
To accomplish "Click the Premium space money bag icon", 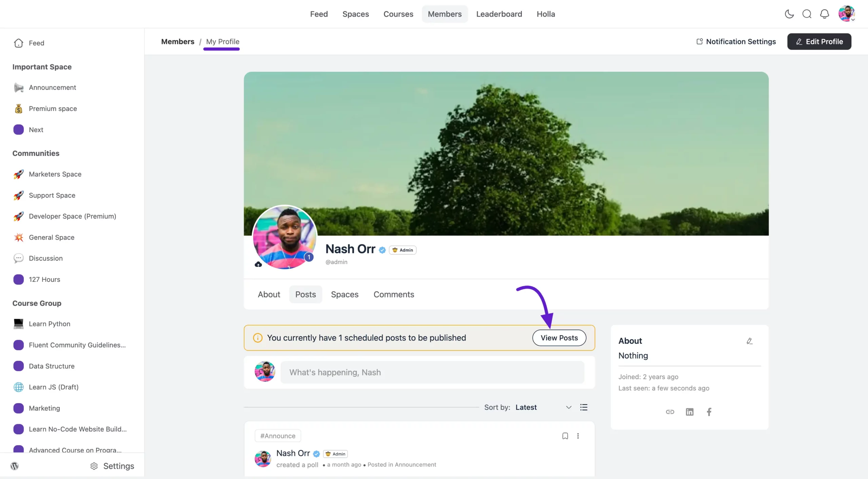I will 19,108.
